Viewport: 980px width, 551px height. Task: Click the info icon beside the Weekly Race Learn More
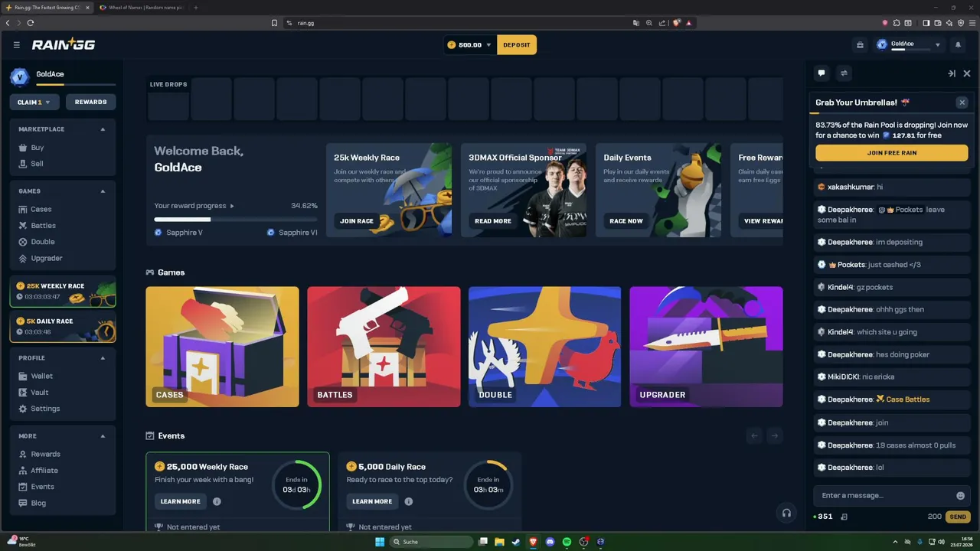pos(217,502)
